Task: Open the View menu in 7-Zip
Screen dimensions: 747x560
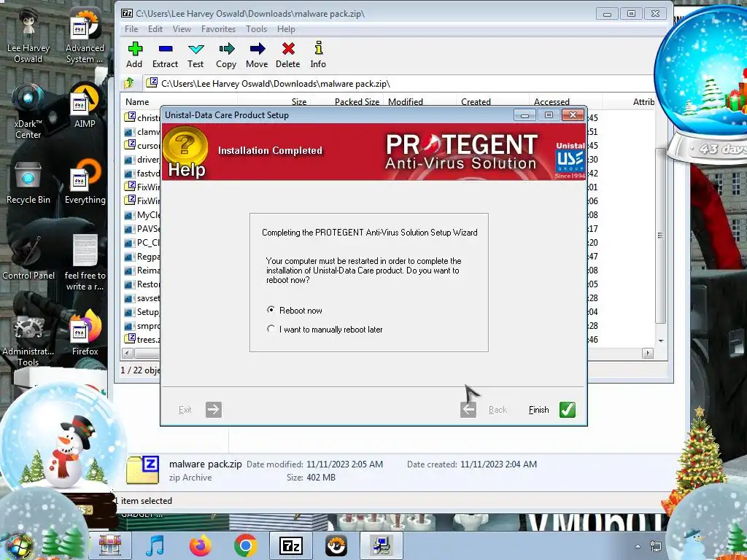Action: click(182, 29)
